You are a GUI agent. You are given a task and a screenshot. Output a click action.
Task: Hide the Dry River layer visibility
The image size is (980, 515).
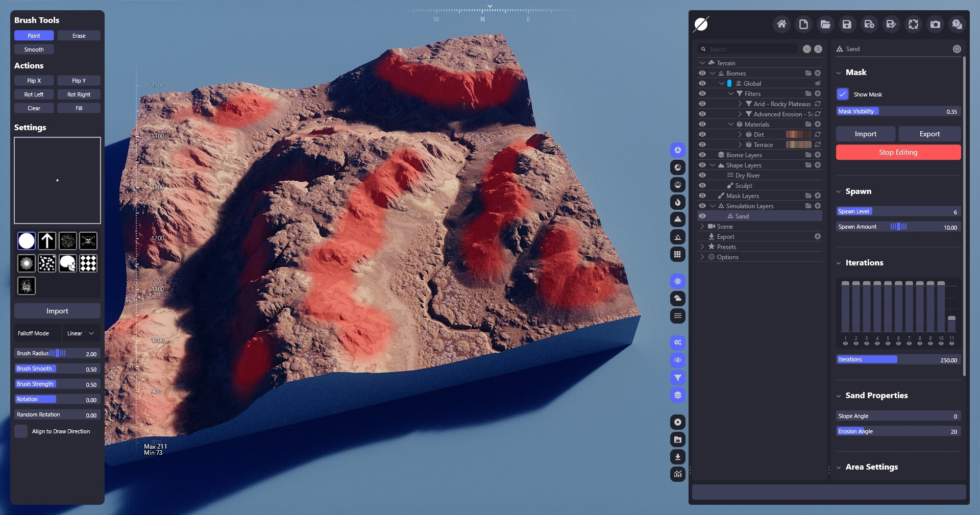click(x=702, y=175)
